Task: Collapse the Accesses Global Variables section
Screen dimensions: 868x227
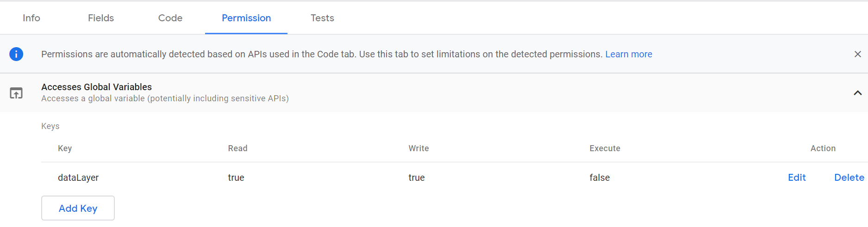Action: point(857,93)
